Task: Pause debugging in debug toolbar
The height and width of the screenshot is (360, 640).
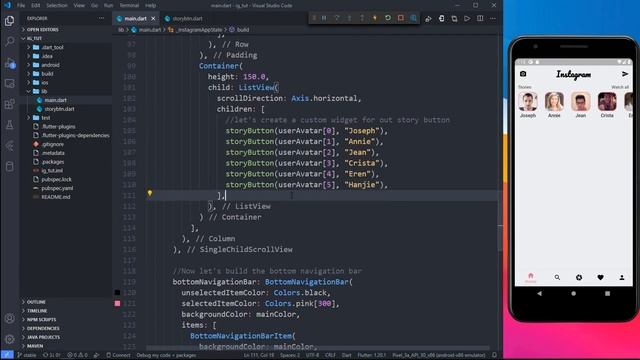Action: click(x=324, y=18)
